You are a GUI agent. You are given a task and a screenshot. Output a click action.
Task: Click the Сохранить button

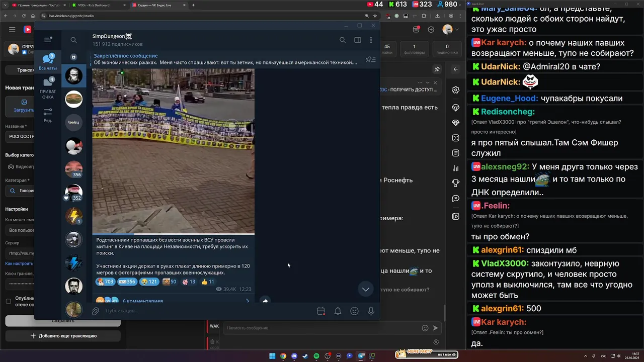click(63, 321)
